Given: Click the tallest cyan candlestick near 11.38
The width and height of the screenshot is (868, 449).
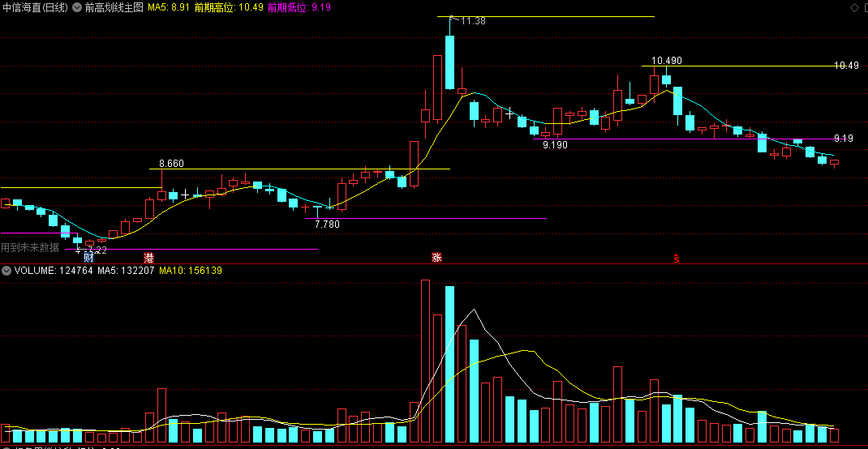Looking at the screenshot, I should tap(450, 62).
